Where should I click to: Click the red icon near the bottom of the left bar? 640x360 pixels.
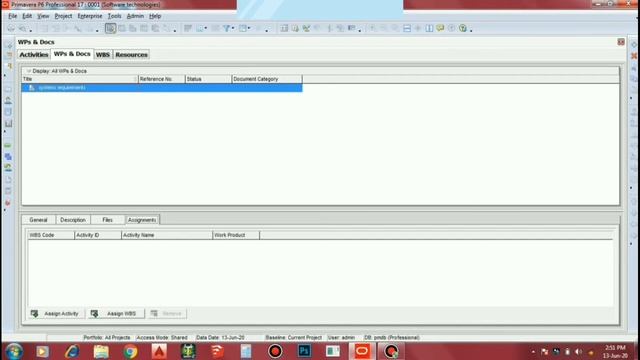pos(8,202)
